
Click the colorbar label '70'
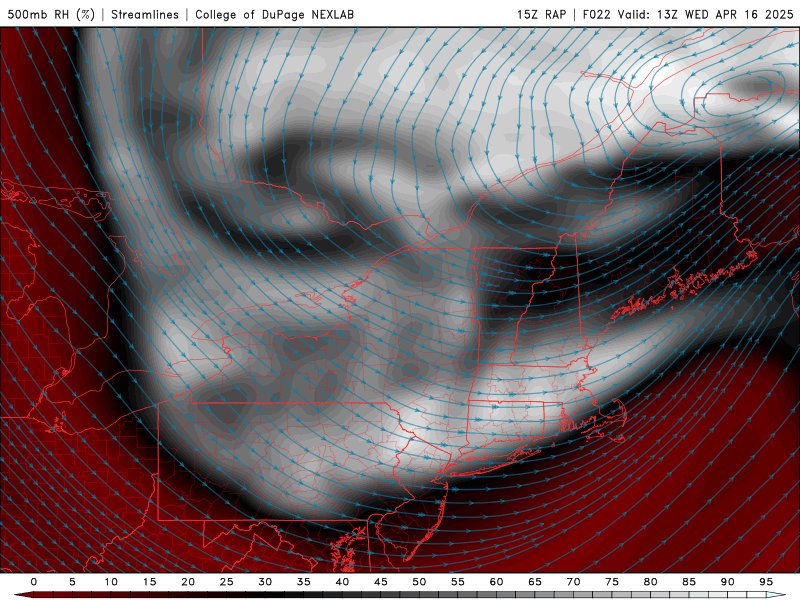(x=573, y=582)
